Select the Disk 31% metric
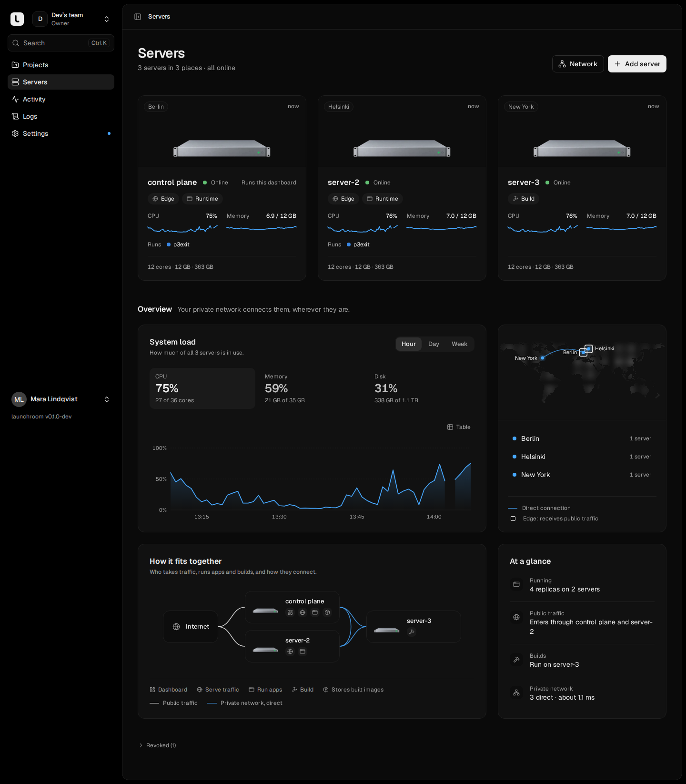 422,388
